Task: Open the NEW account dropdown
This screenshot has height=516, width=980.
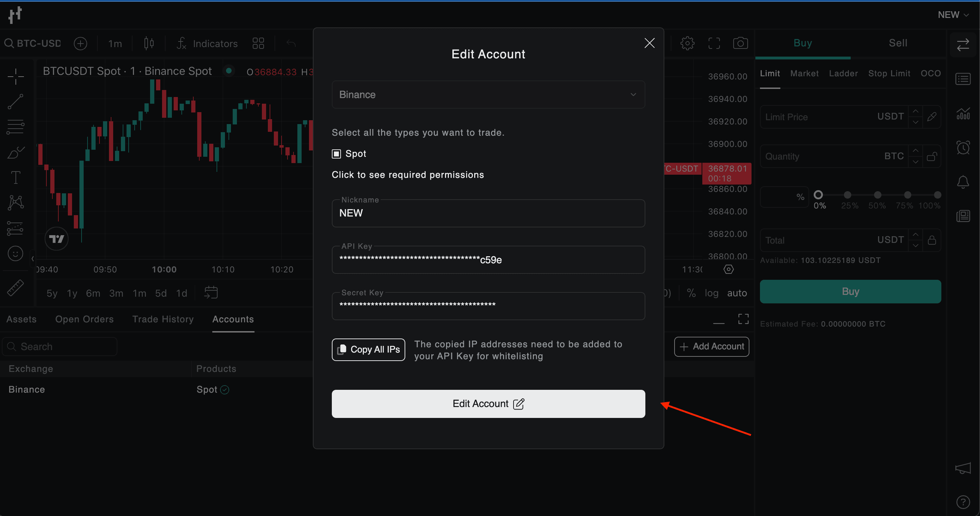Action: pyautogui.click(x=953, y=15)
